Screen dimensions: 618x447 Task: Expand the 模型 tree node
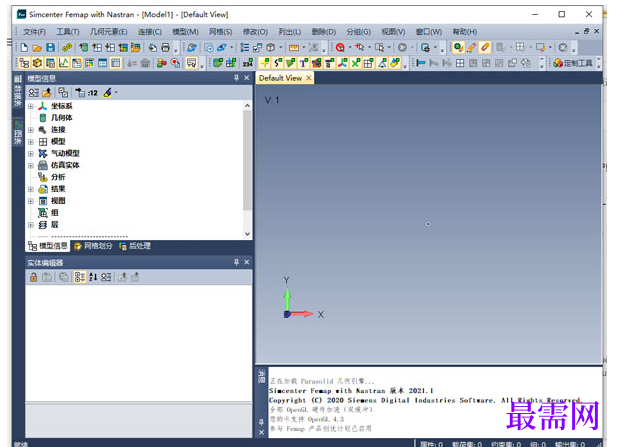pos(31,142)
